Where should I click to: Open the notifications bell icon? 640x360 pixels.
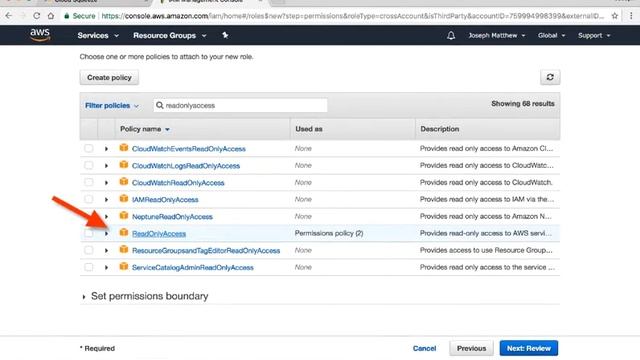451,36
